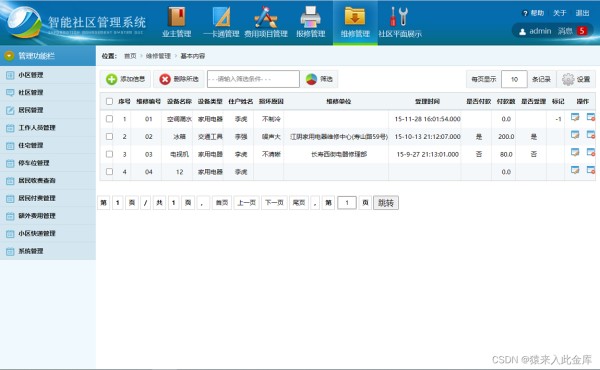Focus the filter condition input box

tap(253, 79)
